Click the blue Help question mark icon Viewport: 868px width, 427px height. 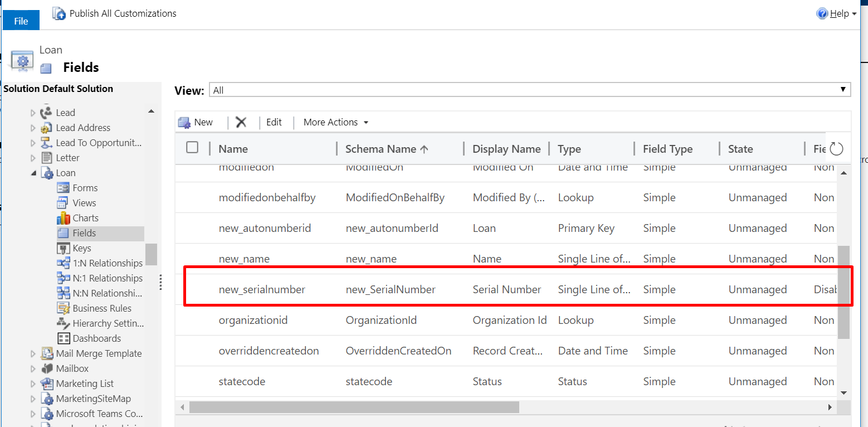[x=822, y=14]
